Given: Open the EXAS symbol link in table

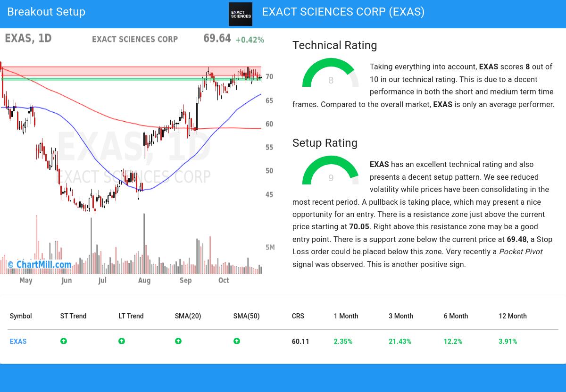Looking at the screenshot, I should click(x=18, y=342).
